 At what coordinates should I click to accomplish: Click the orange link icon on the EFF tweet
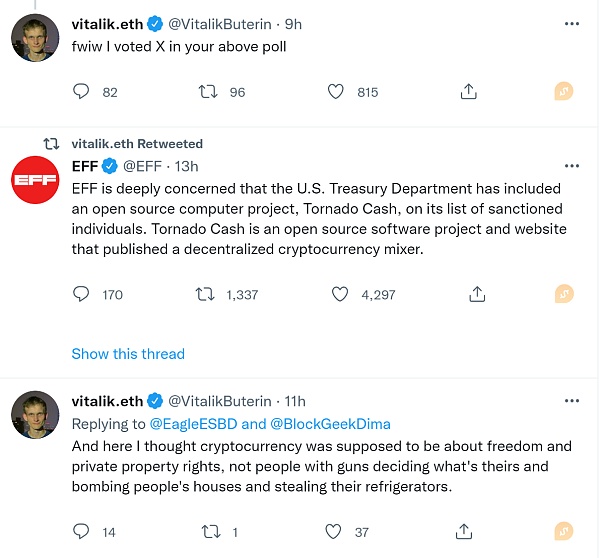click(x=564, y=294)
